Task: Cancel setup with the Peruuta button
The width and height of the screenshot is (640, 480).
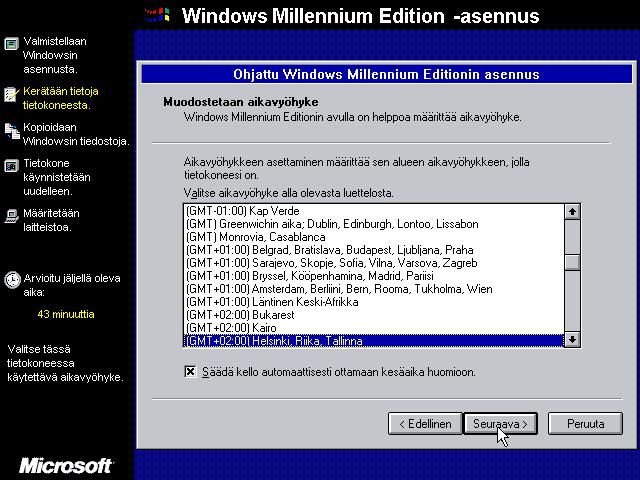Action: pyautogui.click(x=585, y=424)
